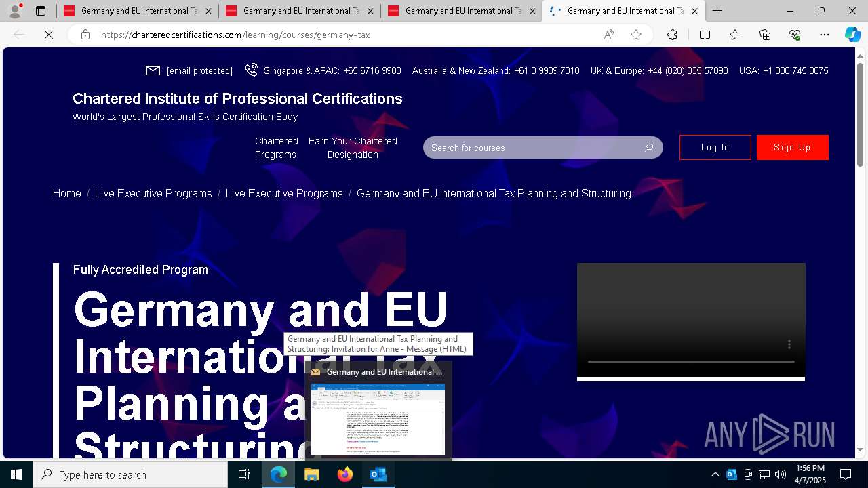The image size is (868, 488).
Task: Show hidden system tray icons
Action: [715, 474]
